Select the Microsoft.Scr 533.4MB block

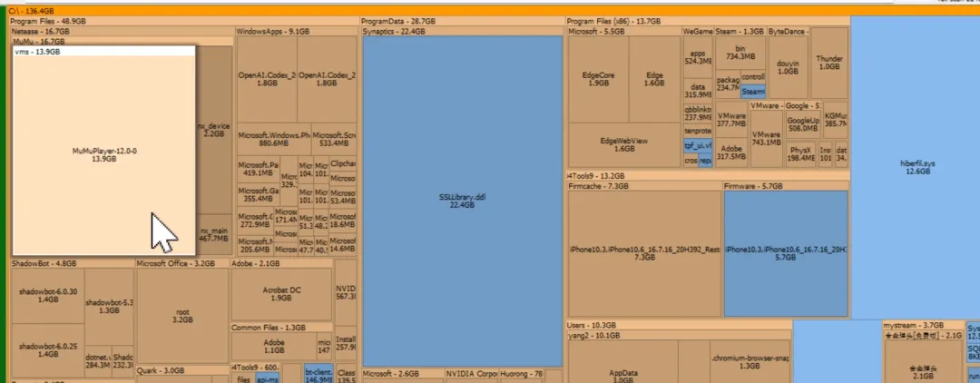tap(334, 139)
